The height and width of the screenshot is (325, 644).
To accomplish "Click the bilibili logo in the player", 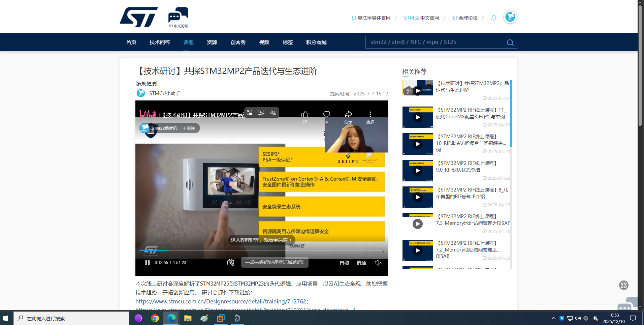I will [x=148, y=114].
